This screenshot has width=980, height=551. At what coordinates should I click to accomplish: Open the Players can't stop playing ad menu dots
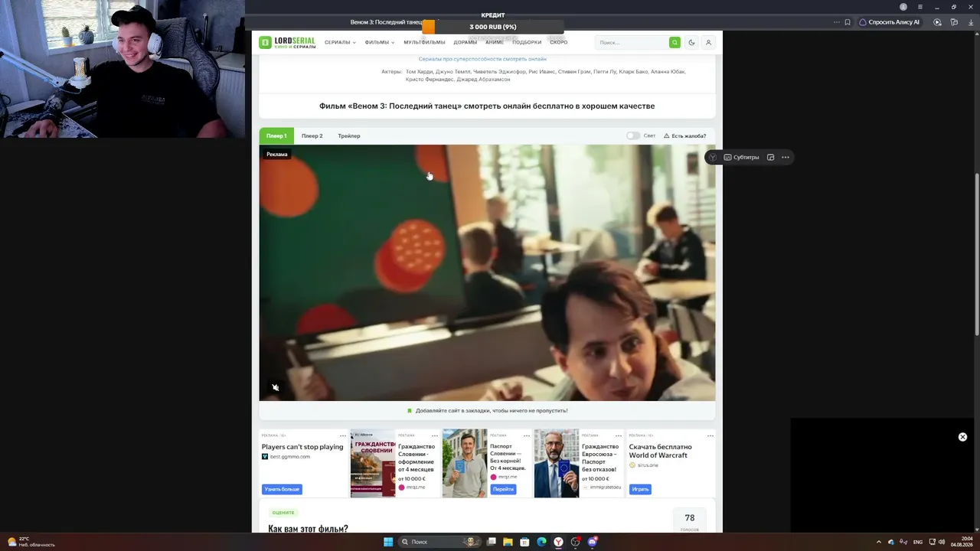[342, 435]
